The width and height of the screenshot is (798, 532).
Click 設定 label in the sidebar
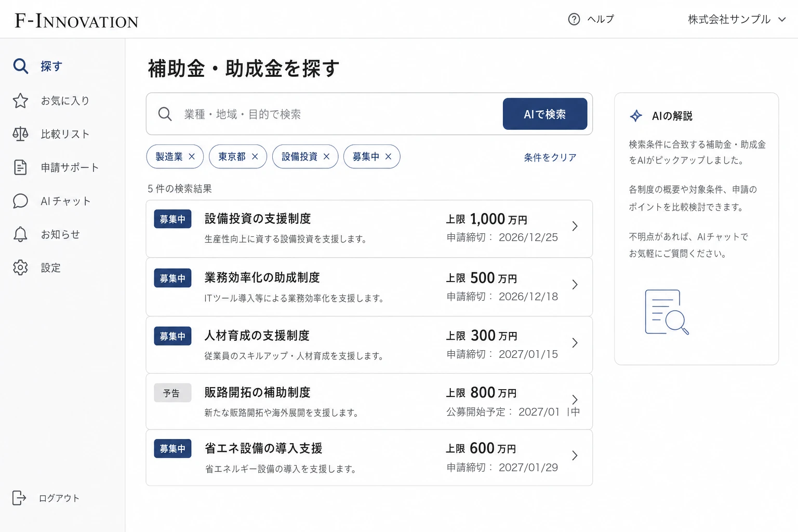(x=51, y=268)
